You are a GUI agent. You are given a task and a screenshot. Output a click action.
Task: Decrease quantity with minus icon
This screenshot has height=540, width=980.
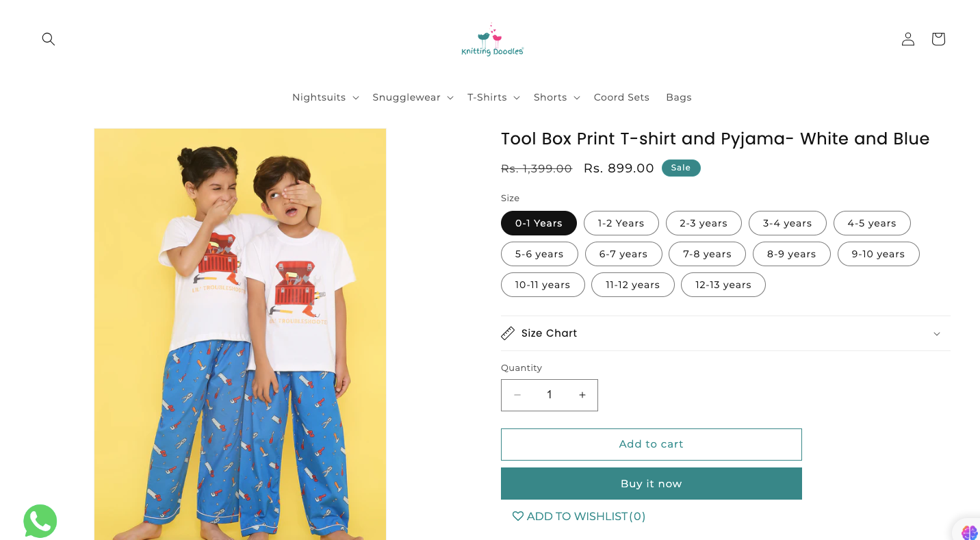(517, 395)
